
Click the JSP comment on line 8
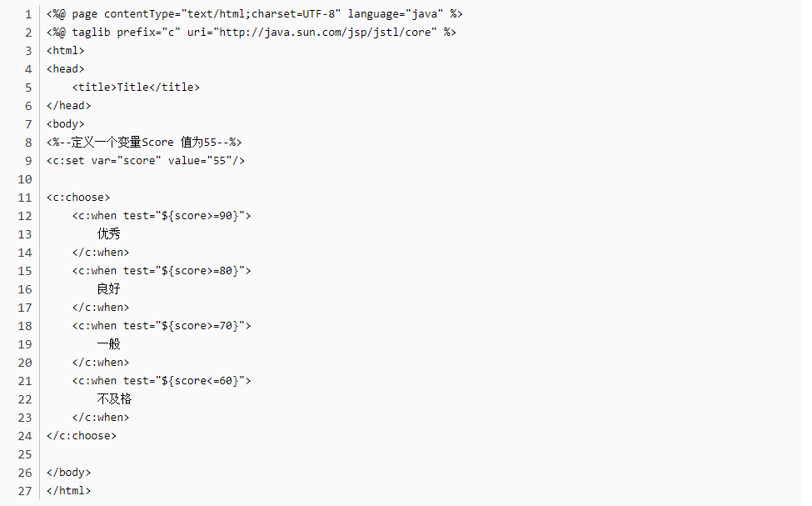pos(144,143)
